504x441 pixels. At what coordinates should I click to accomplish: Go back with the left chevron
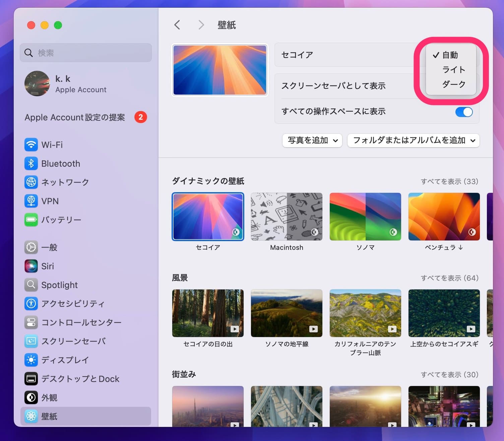click(x=177, y=25)
